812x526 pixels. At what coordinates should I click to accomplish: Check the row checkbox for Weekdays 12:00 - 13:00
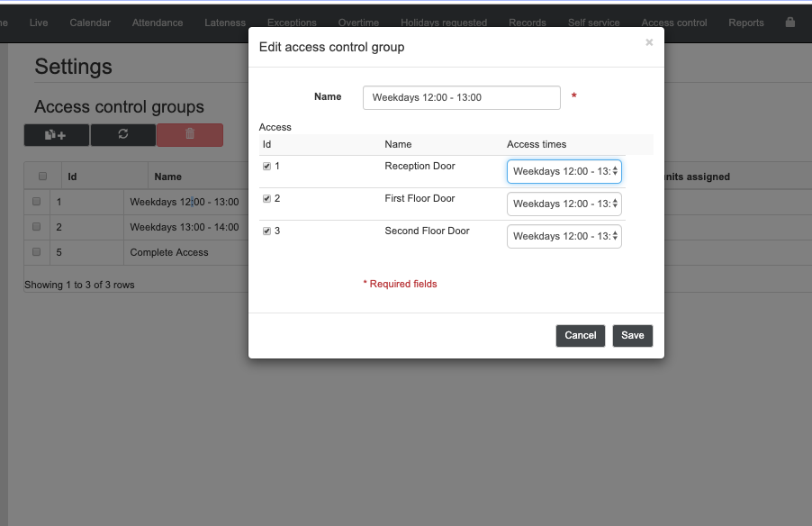pos(36,202)
